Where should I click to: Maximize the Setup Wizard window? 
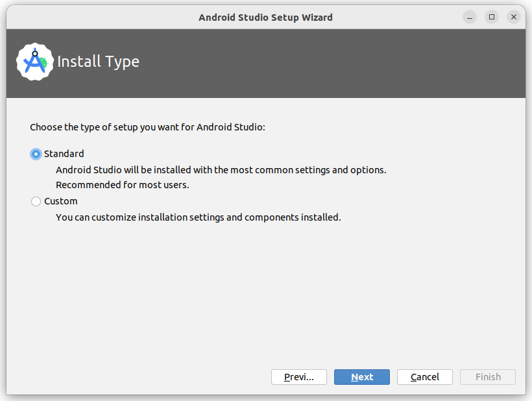[492, 17]
